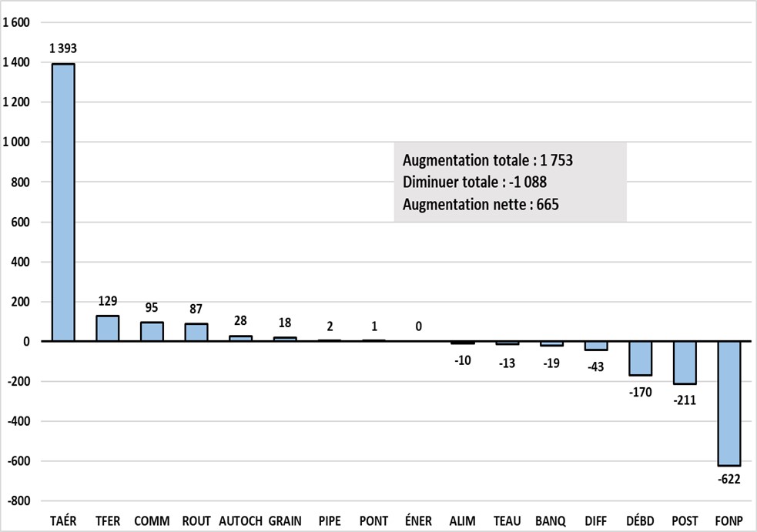Image resolution: width=757 pixels, height=532 pixels.
Task: Click the GRAIN axis label
Action: click(285, 520)
